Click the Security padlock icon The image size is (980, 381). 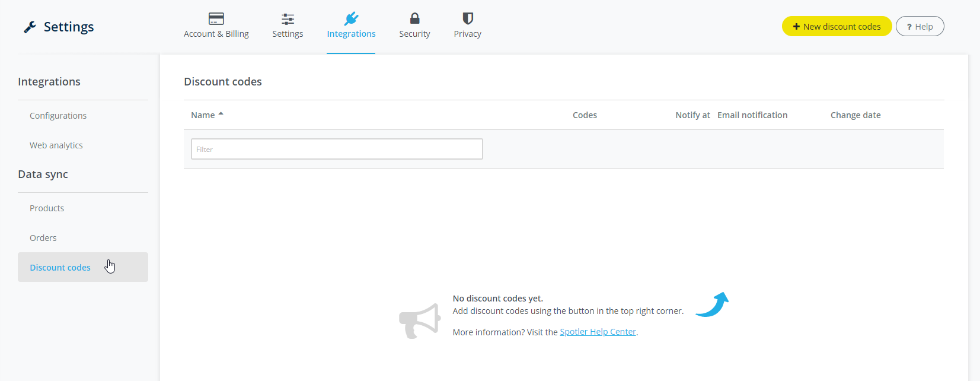point(414,18)
